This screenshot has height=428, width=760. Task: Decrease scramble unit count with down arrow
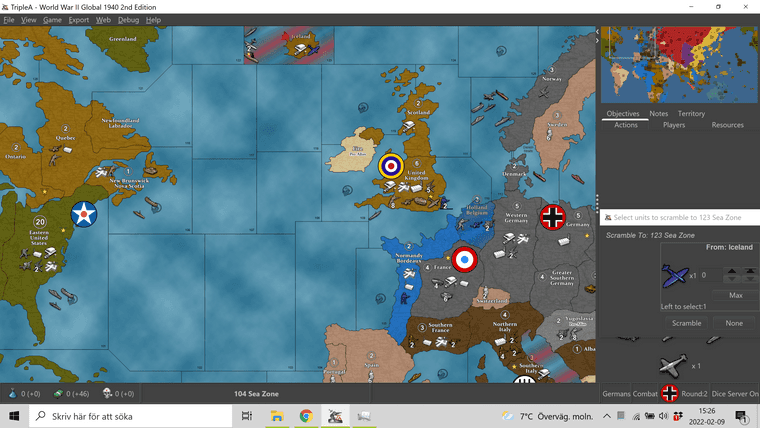click(x=732, y=280)
